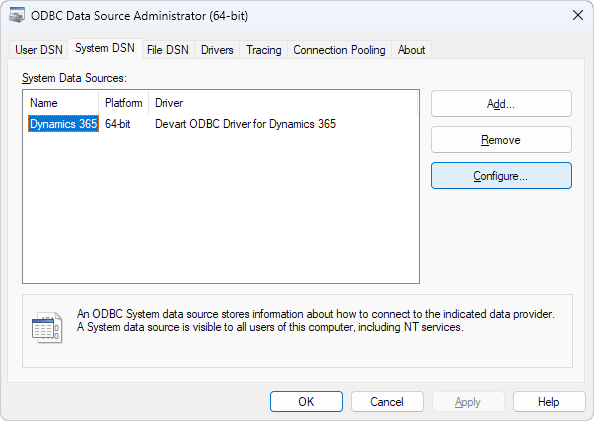Click the Apply button

pyautogui.click(x=468, y=402)
